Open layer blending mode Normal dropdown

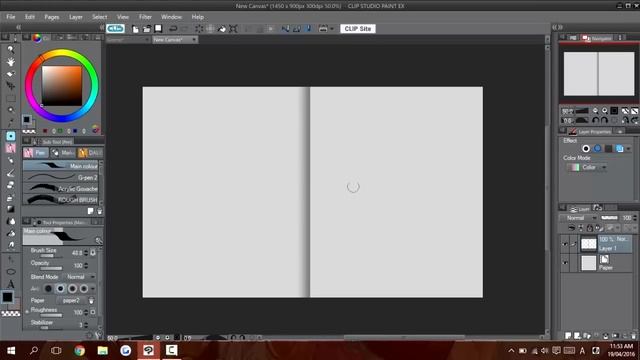pos(579,218)
